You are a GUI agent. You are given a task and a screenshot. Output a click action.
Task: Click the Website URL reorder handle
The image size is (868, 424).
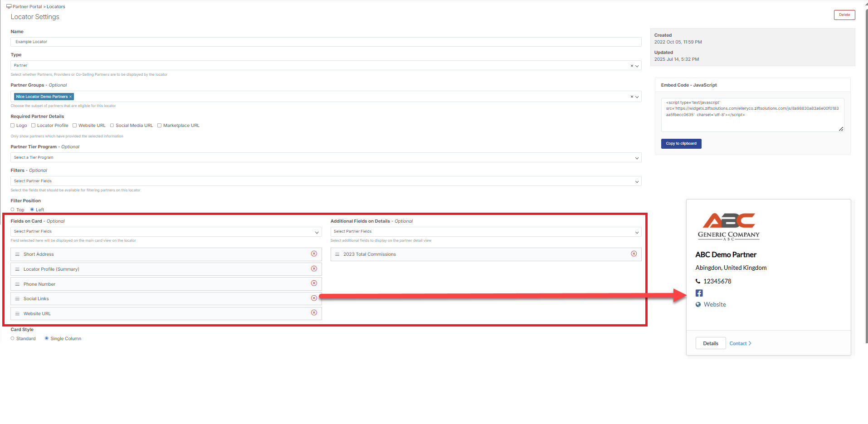(x=17, y=314)
